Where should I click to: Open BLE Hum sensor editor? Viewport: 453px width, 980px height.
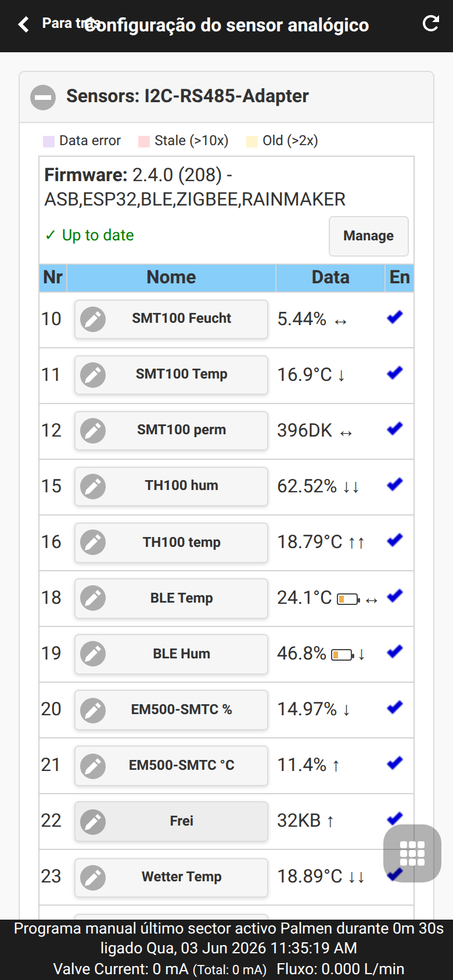point(171,654)
